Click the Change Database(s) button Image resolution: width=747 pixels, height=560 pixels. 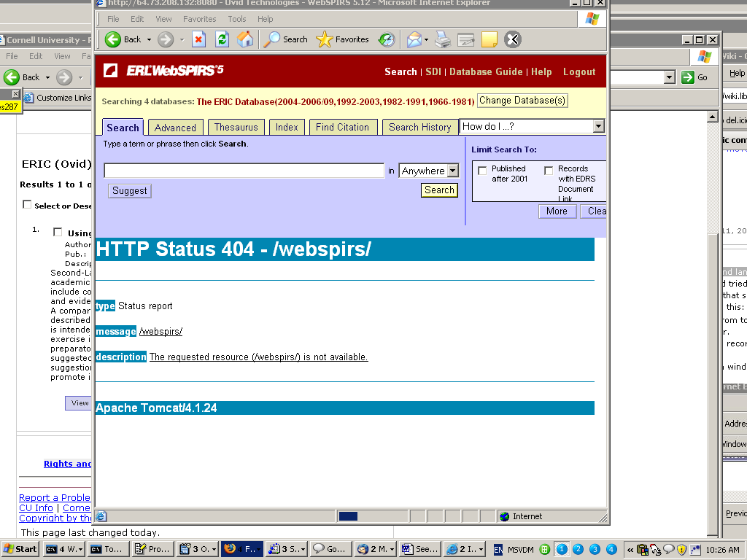point(522,101)
